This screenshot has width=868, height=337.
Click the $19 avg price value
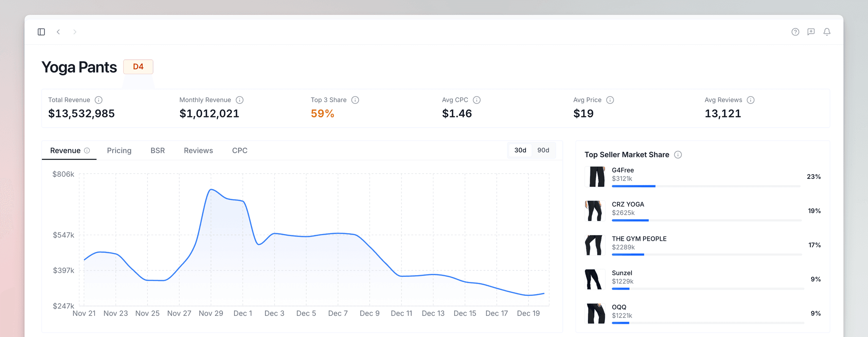pos(584,114)
